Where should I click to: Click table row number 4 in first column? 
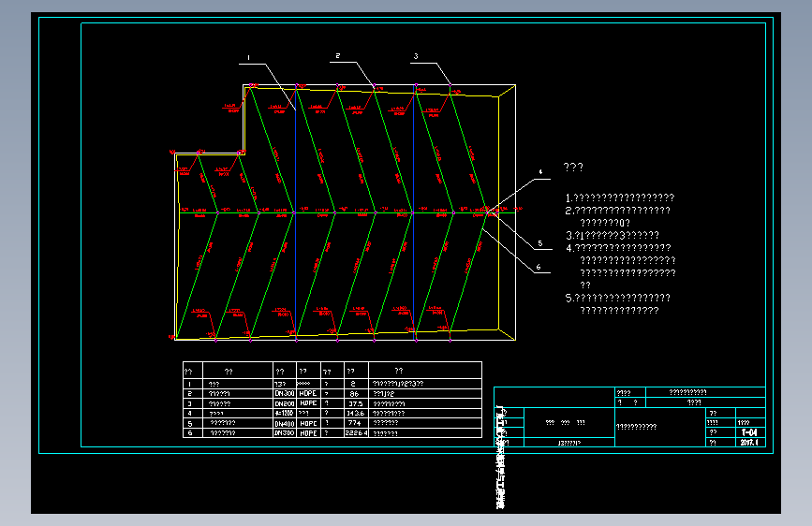(x=190, y=413)
